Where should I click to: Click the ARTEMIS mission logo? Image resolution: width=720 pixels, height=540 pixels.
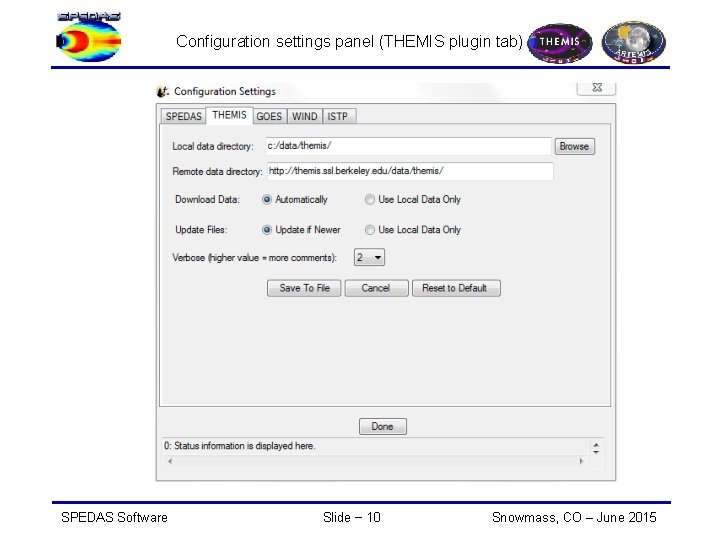point(633,42)
